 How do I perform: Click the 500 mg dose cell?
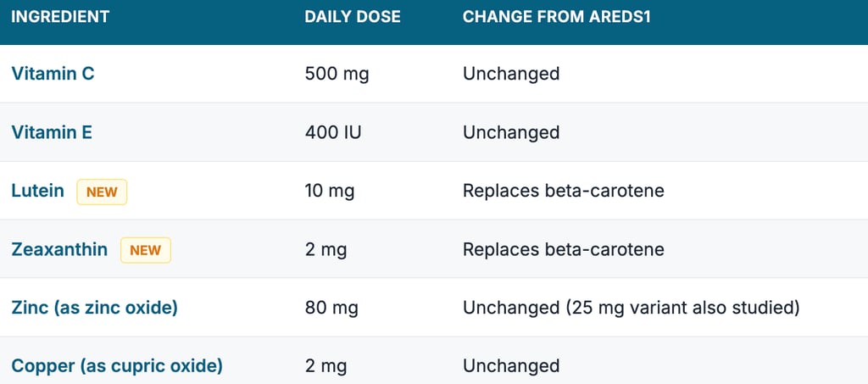pos(337,74)
